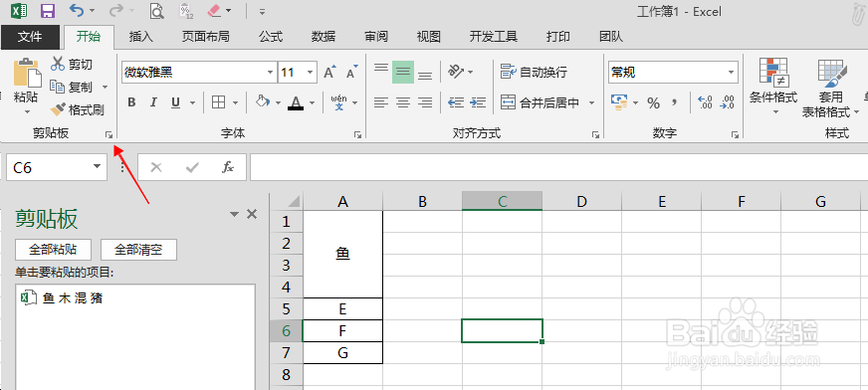Apply accounting number format icon
The height and width of the screenshot is (390, 868).
coord(618,102)
